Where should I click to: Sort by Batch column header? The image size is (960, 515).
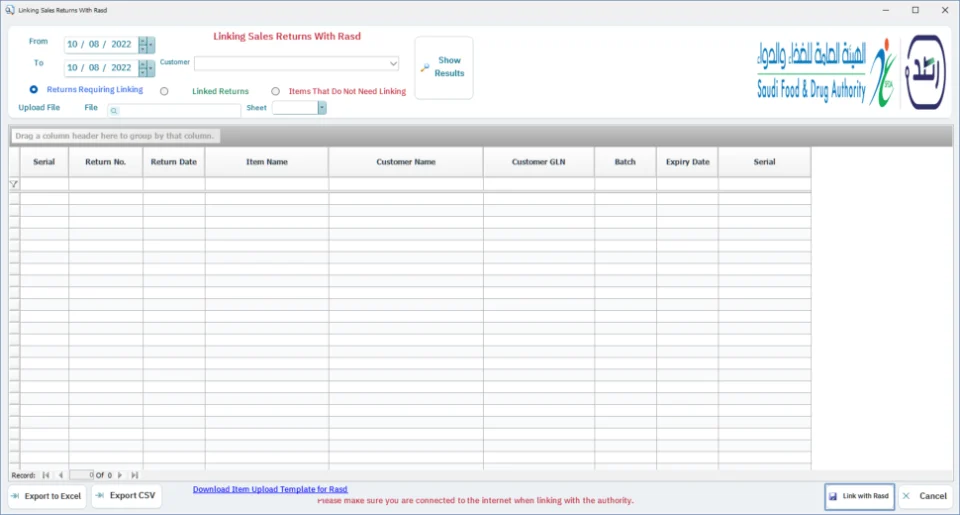(625, 162)
